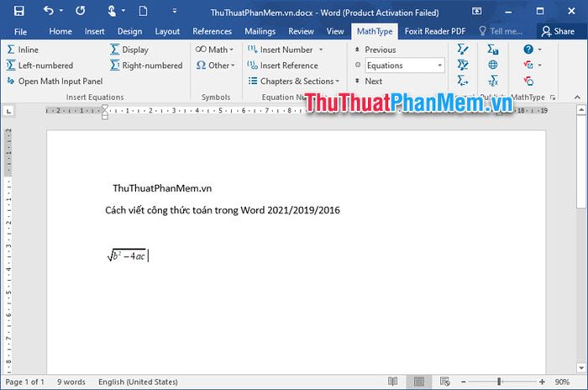Click the Export Equations icon
The image size is (588, 390).
click(493, 50)
